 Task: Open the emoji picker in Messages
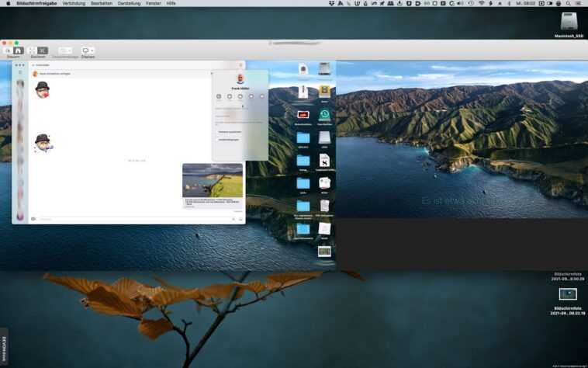240,219
